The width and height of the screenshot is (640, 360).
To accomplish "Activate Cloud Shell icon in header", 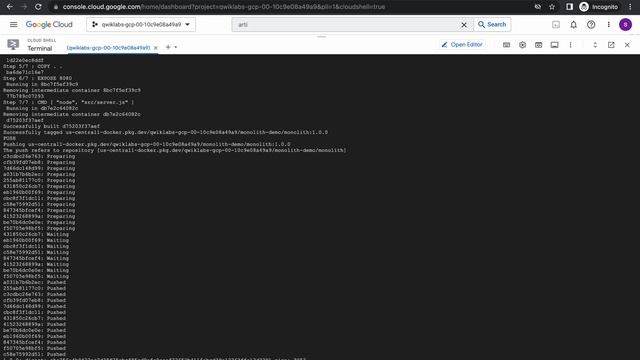I will [x=556, y=24].
